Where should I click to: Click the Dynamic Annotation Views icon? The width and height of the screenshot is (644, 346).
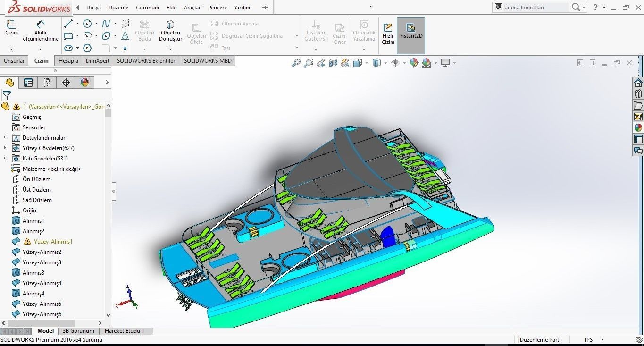click(x=345, y=63)
